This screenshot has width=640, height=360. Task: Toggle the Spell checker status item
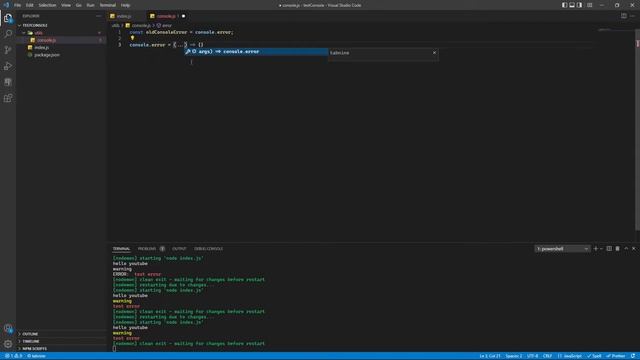pos(594,356)
